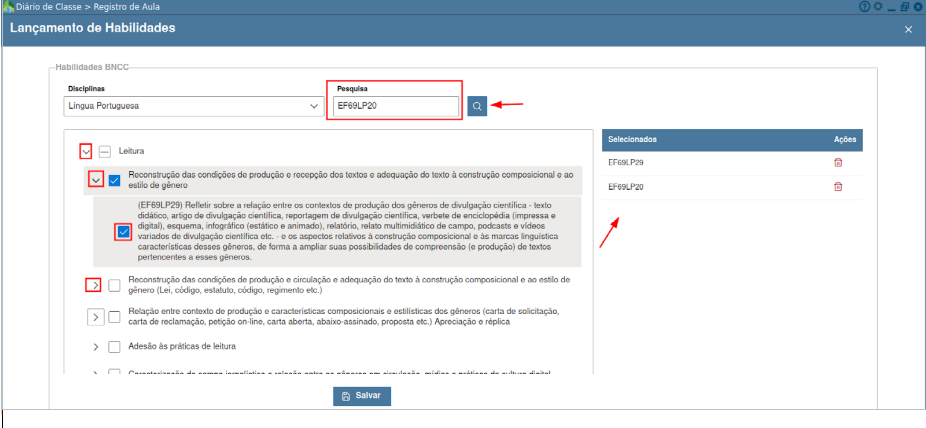Click EF69LP20 in the Selecionados list
This screenshot has width=926, height=428.
626,187
